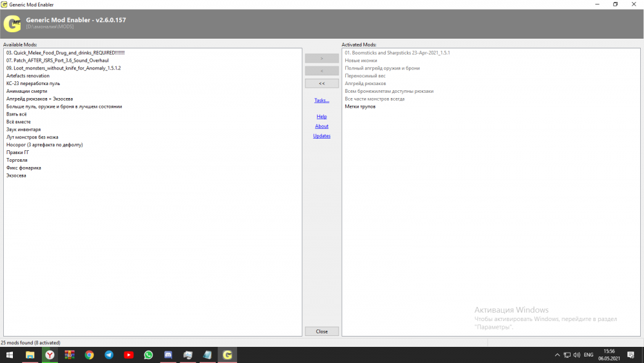Screen dimensions: 644x363
Task: Click the window title bar app icon
Action: coord(4,5)
